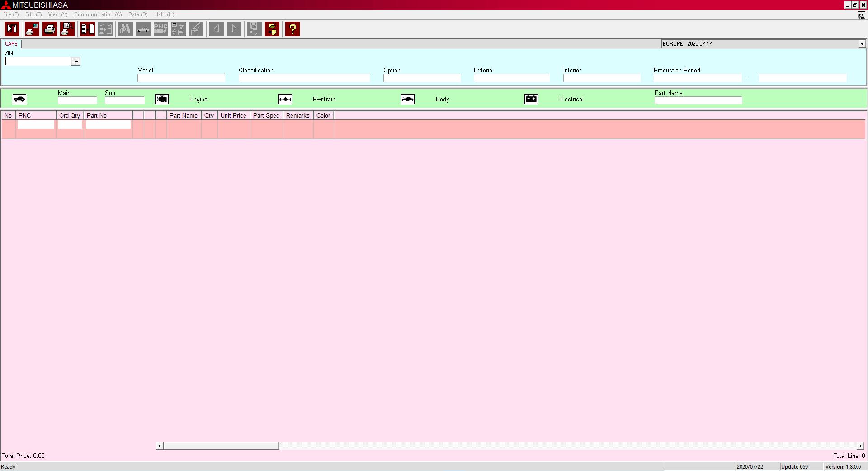Click the exit door toolbar icon

click(x=12, y=29)
